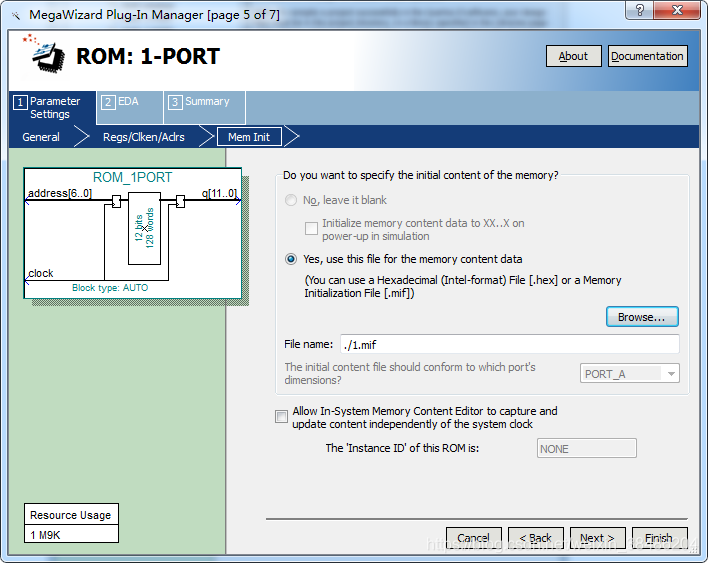
Task: Switch to Parameter Settings tab
Action: click(52, 107)
